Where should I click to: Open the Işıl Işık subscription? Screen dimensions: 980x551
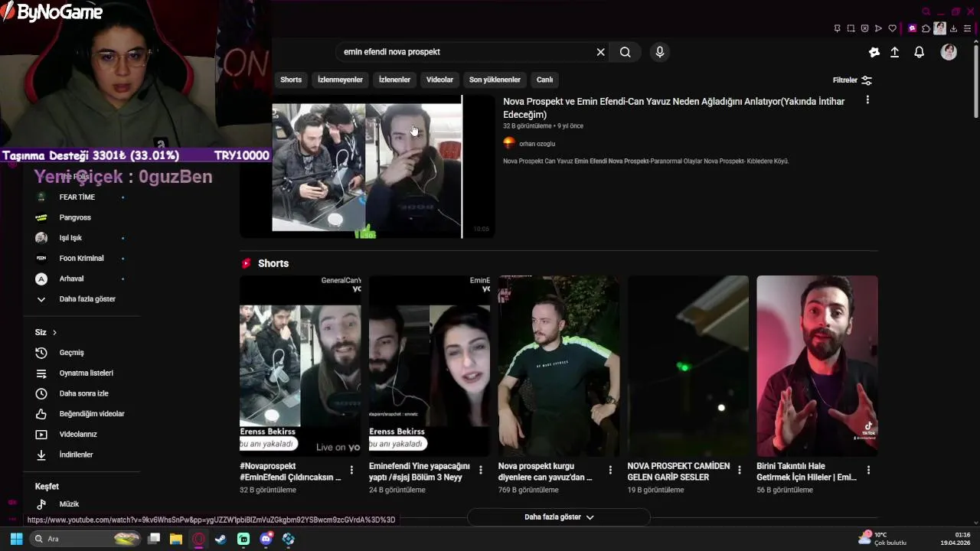point(81,238)
